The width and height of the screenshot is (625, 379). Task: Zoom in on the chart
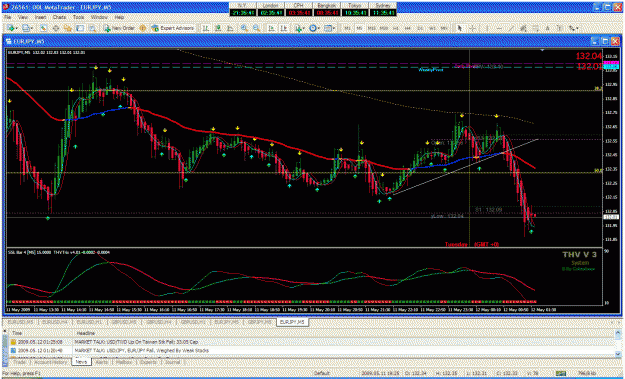pos(244,28)
